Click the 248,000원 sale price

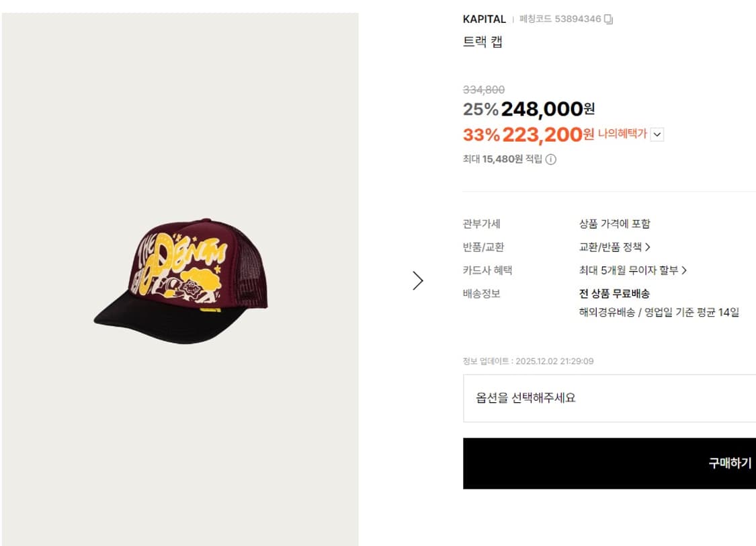coord(548,109)
